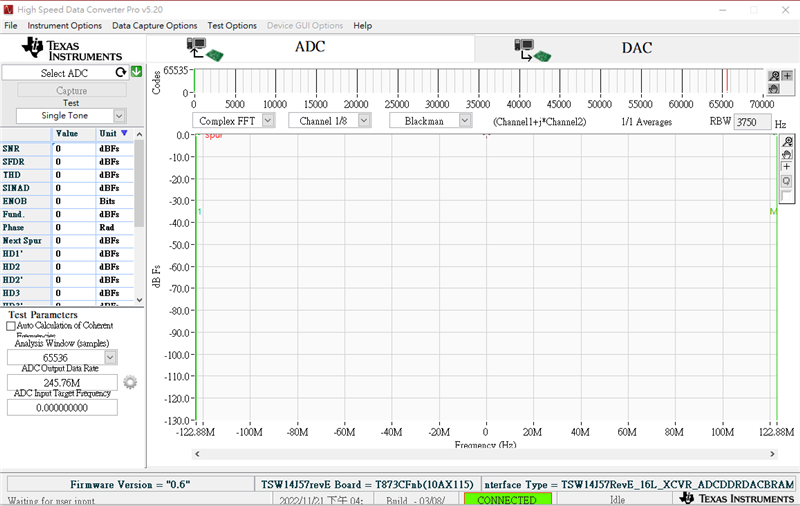
Task: Click the ENOB Bits unit cell
Action: 114,201
